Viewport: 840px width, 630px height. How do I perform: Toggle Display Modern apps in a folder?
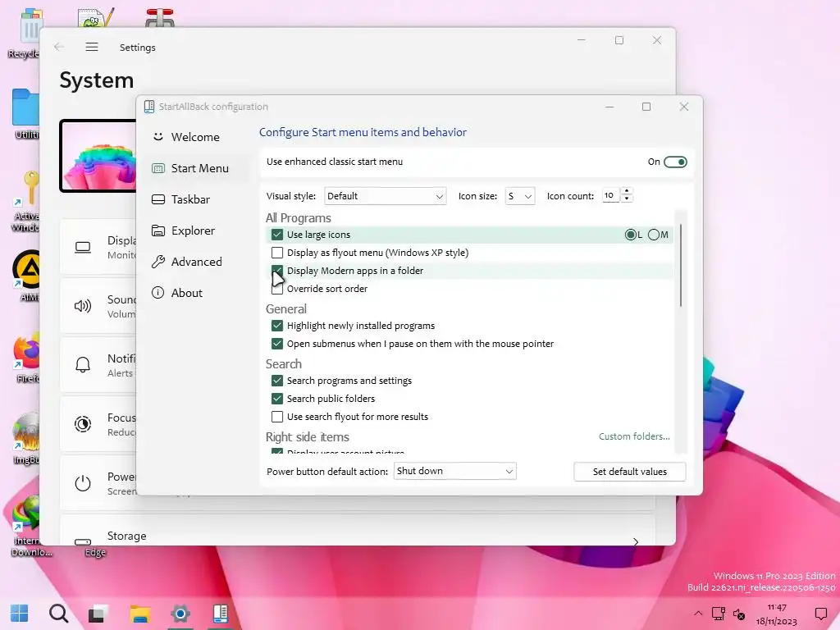pos(277,271)
